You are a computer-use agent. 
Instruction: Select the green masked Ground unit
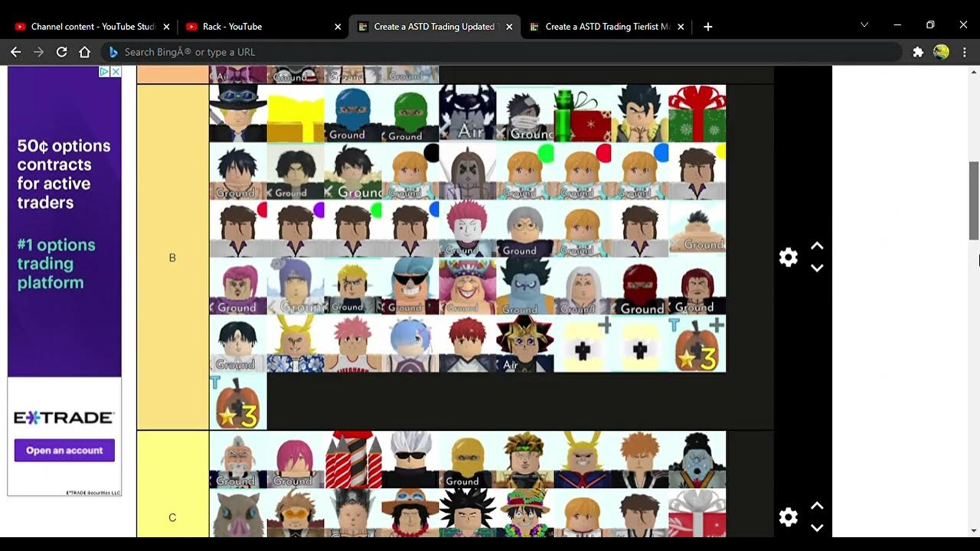point(410,113)
